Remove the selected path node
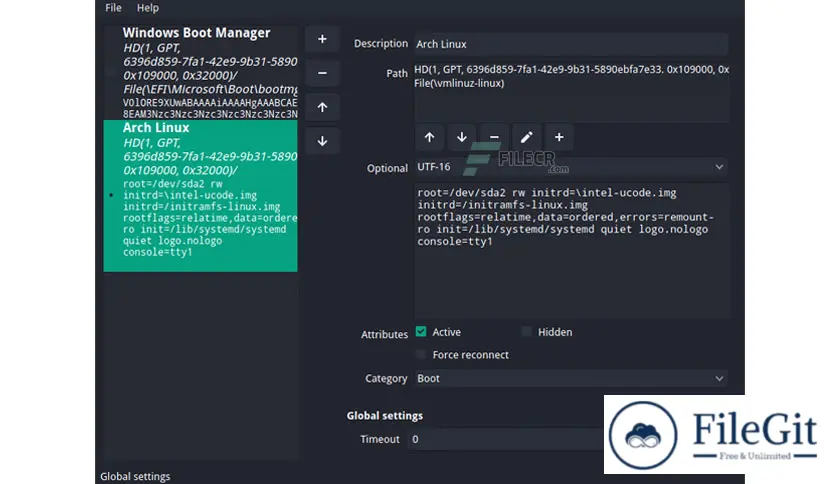Screen dimensions: 836x484 click(x=494, y=138)
